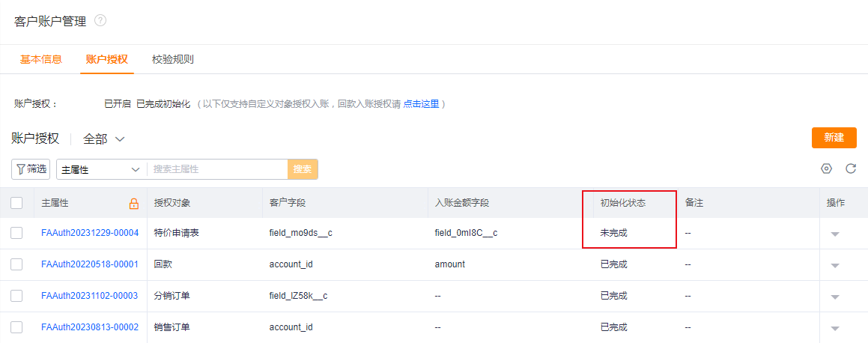Expand the 全部 view dropdown
The height and width of the screenshot is (343, 868).
(103, 139)
